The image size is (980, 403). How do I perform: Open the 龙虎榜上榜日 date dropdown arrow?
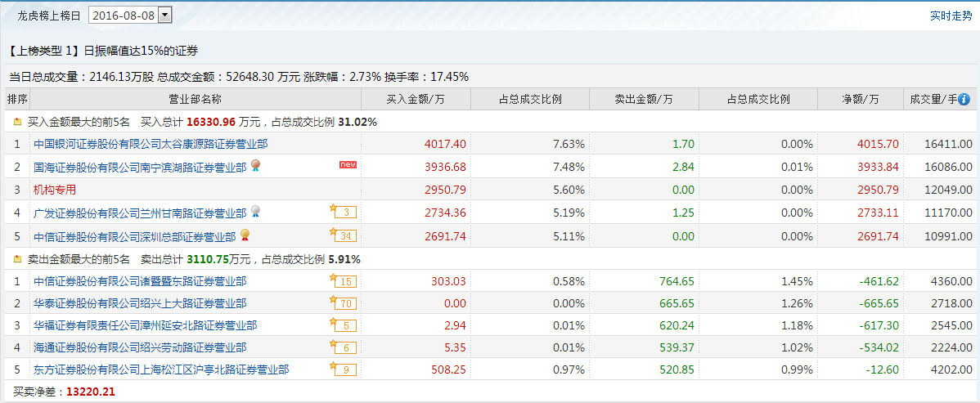click(165, 15)
